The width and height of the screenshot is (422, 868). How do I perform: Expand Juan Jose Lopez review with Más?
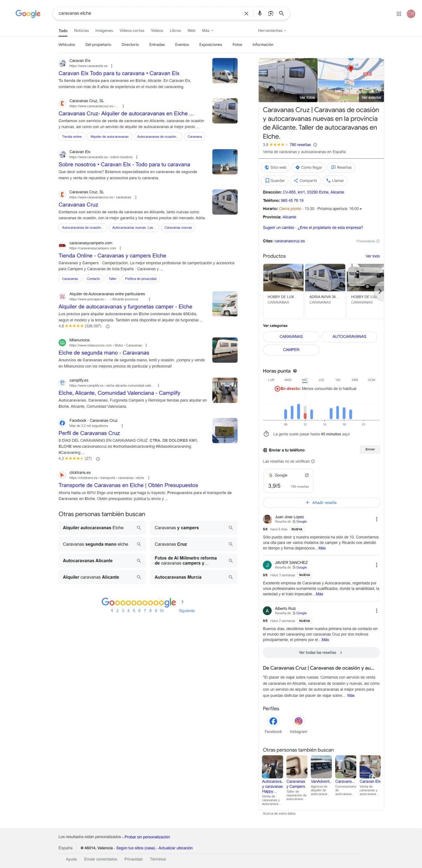point(322,548)
